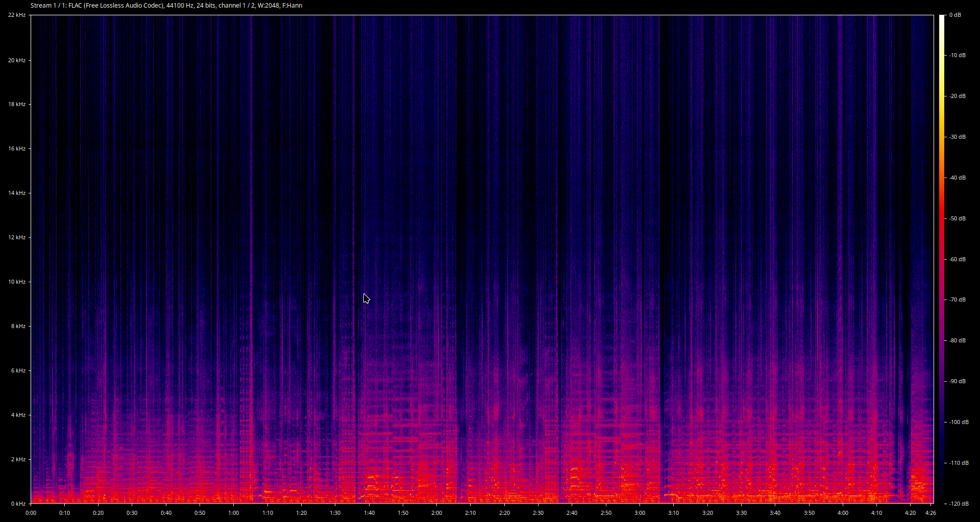Pick the -110 dB level label
Viewport: 980px width, 522px height.
[959, 463]
